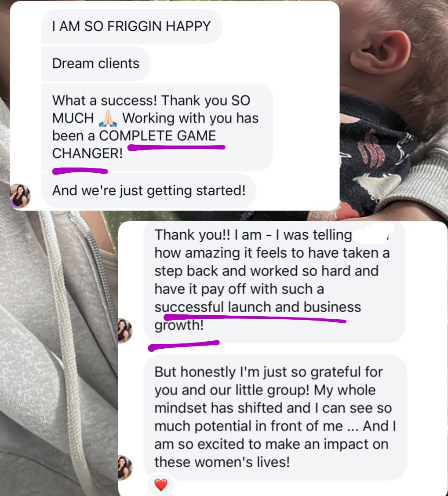Image resolution: width=448 pixels, height=496 pixels.
Task: Click the baby's ear in background photo
Action: 380,52
